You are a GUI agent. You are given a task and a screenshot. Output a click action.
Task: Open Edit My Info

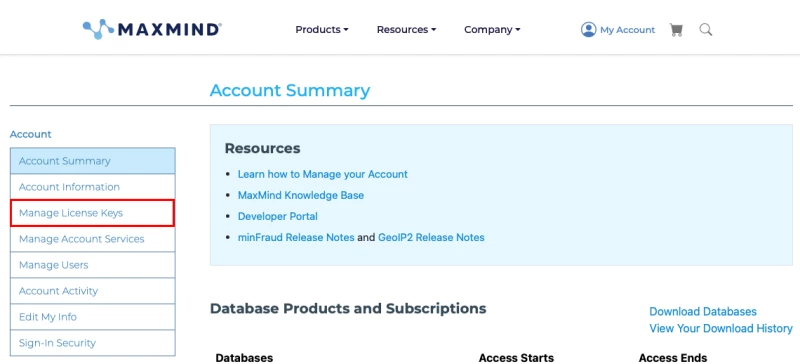tap(92, 317)
